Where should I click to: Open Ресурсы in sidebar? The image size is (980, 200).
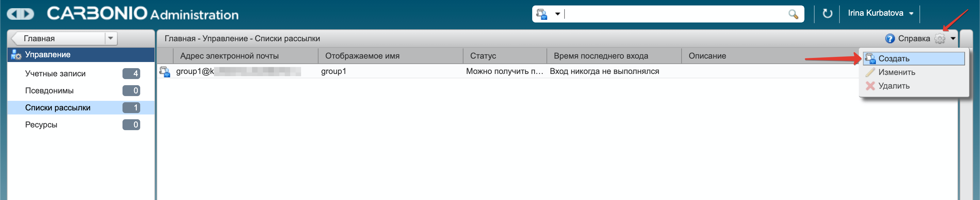click(x=41, y=125)
